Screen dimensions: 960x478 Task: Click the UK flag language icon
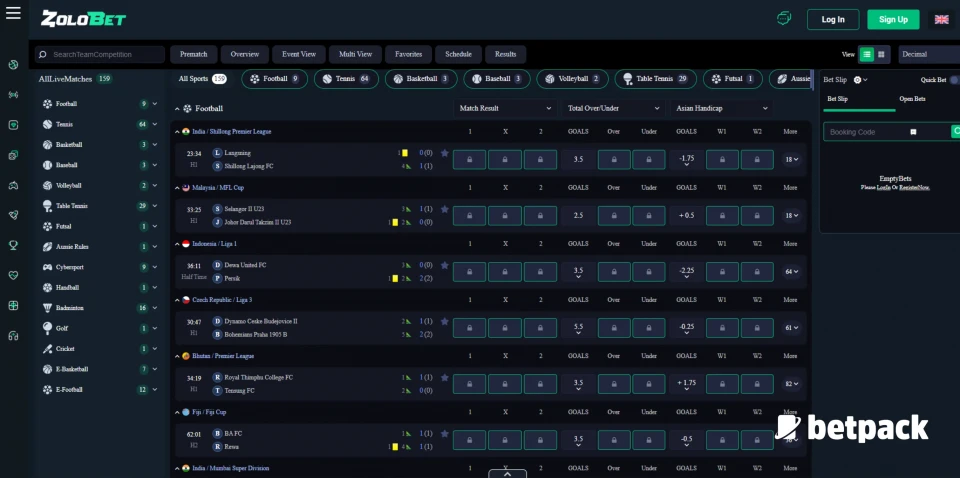pos(941,19)
